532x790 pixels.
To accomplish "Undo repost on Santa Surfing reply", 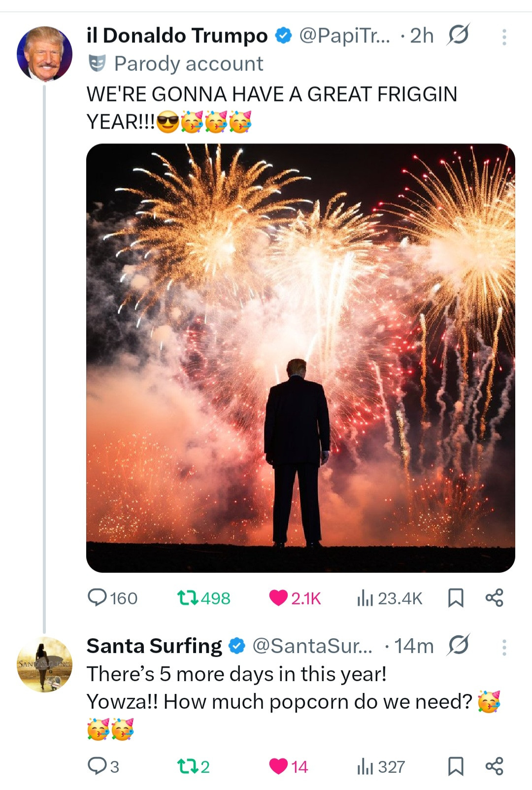I will click(x=188, y=766).
